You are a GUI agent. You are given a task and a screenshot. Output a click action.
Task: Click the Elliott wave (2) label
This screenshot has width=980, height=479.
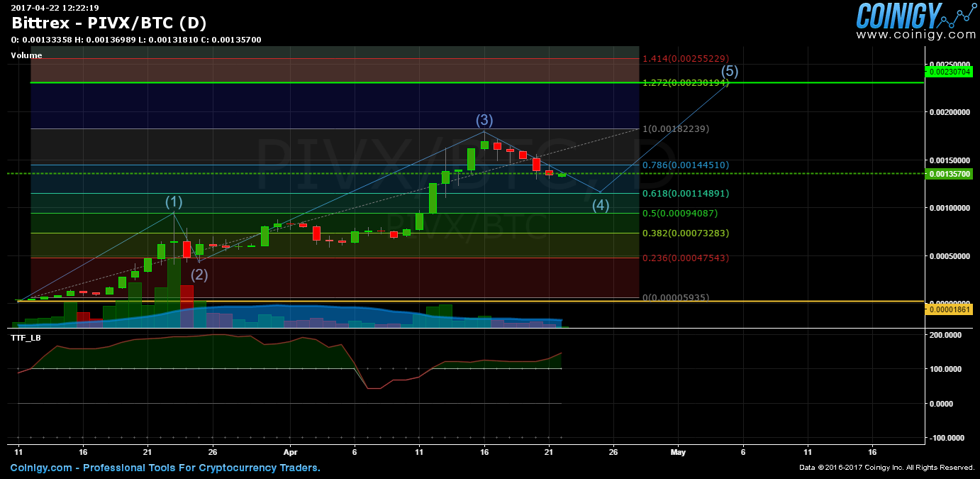199,275
